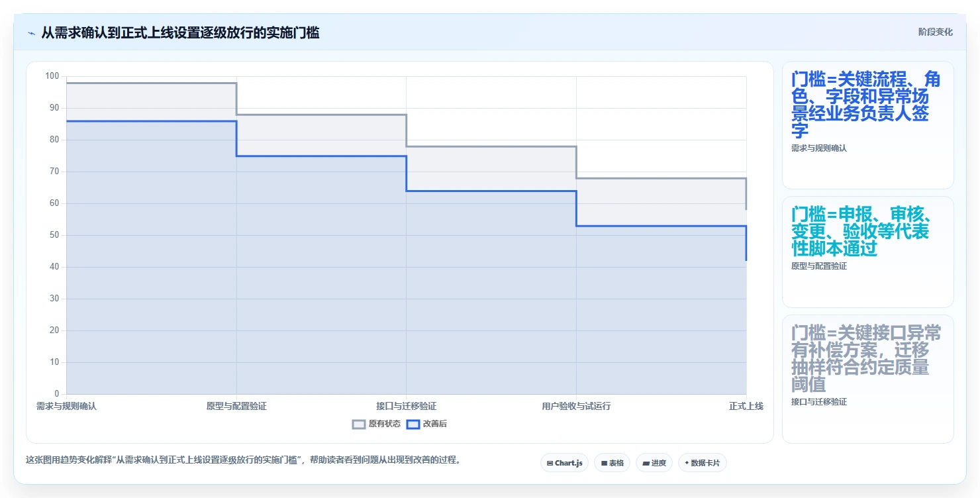Click the chart title 从需求确认到正式上线

[180, 32]
